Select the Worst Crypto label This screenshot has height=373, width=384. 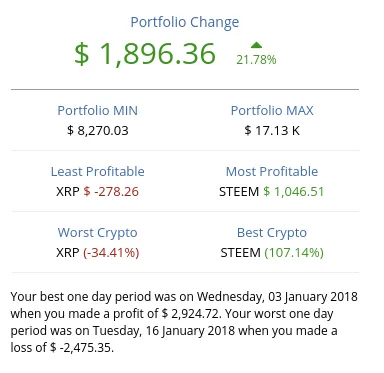[x=97, y=233]
